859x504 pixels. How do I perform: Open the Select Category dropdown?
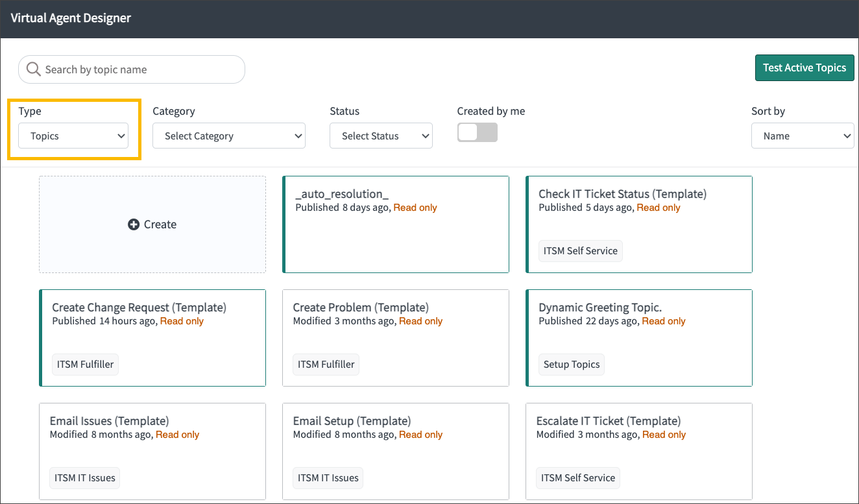(x=228, y=136)
